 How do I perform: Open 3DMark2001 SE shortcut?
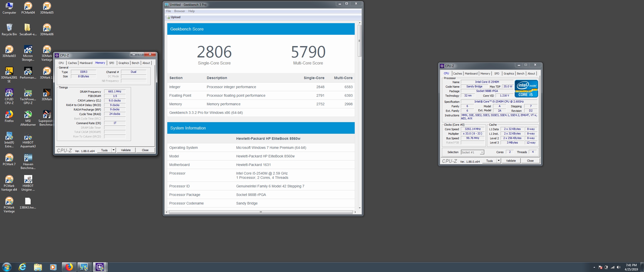[x=9, y=75]
